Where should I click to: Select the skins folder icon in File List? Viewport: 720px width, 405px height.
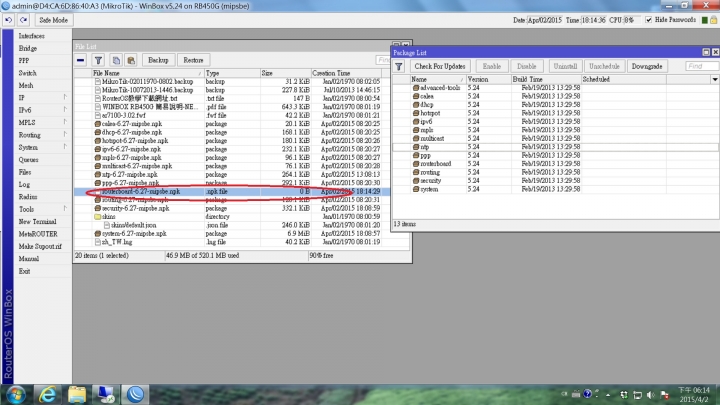point(97,217)
